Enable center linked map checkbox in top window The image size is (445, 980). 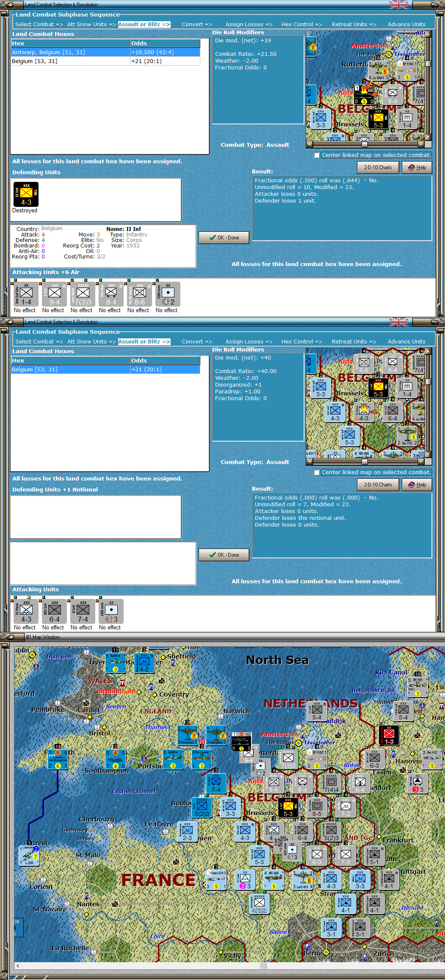317,155
